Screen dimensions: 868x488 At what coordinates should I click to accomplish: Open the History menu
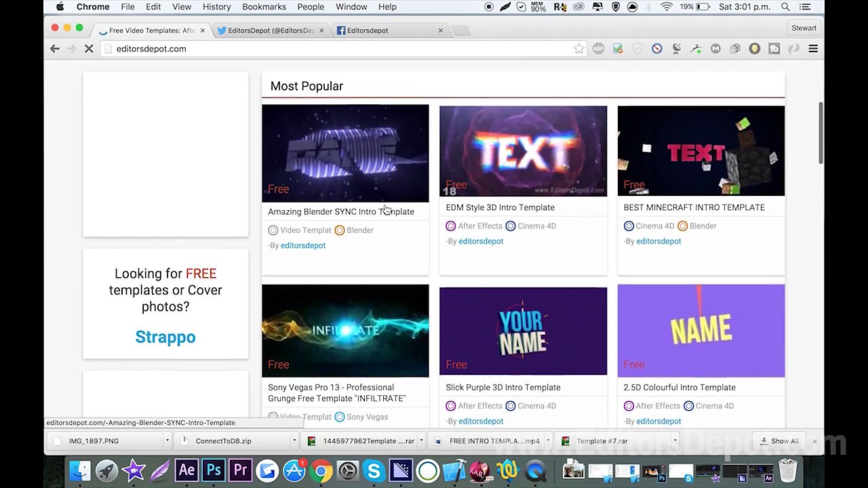pyautogui.click(x=216, y=7)
